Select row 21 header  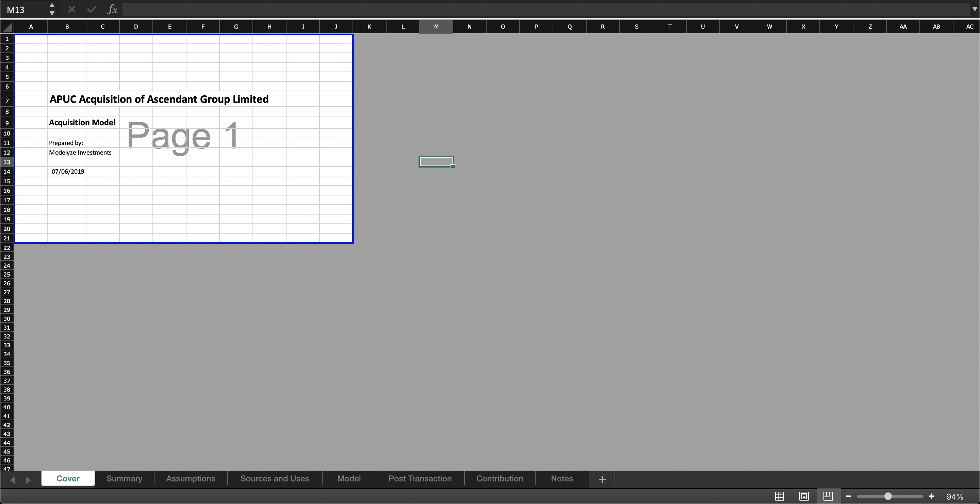(x=7, y=238)
